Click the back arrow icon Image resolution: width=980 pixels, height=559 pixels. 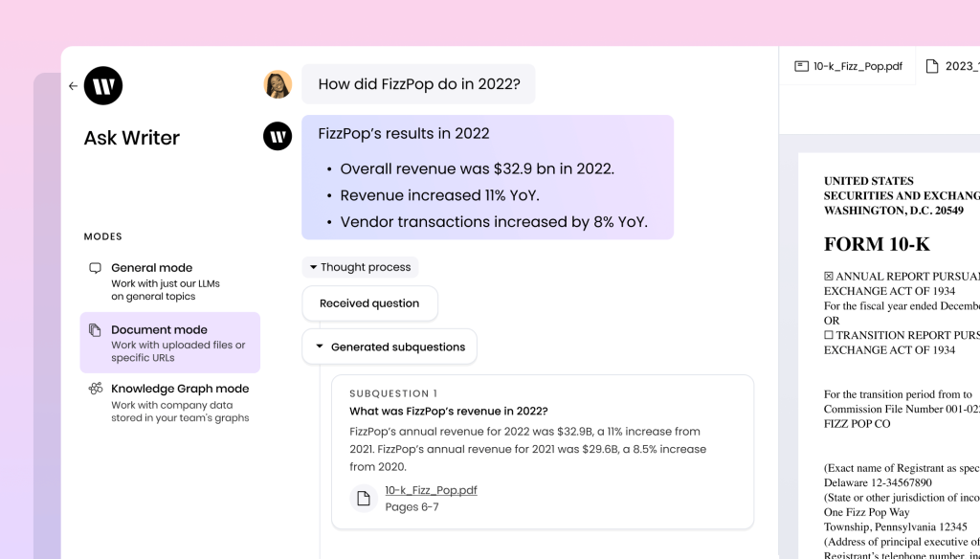tap(73, 86)
